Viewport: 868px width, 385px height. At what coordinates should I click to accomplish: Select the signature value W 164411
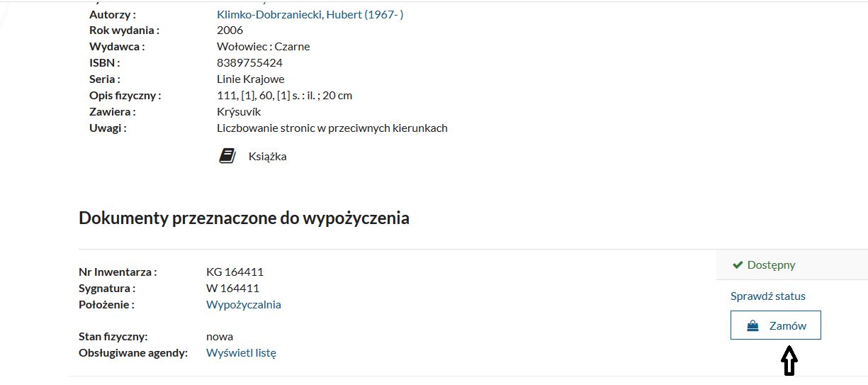232,289
